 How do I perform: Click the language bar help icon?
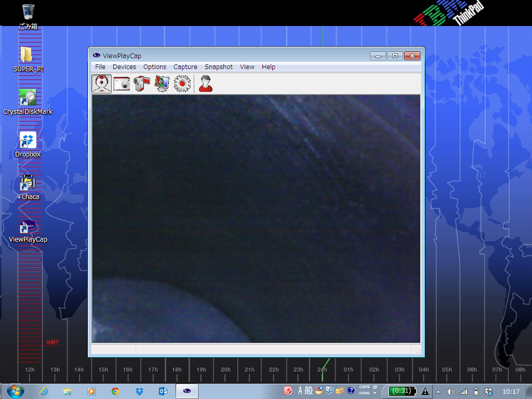tap(351, 391)
